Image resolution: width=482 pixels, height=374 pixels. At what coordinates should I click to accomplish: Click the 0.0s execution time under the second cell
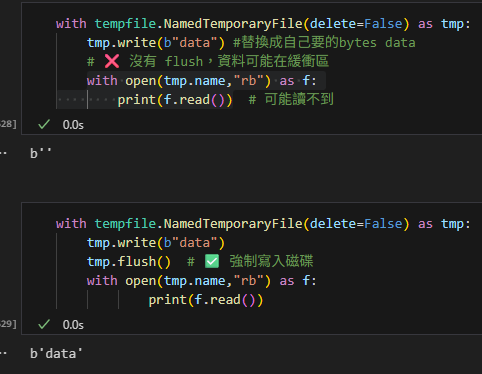(x=73, y=325)
